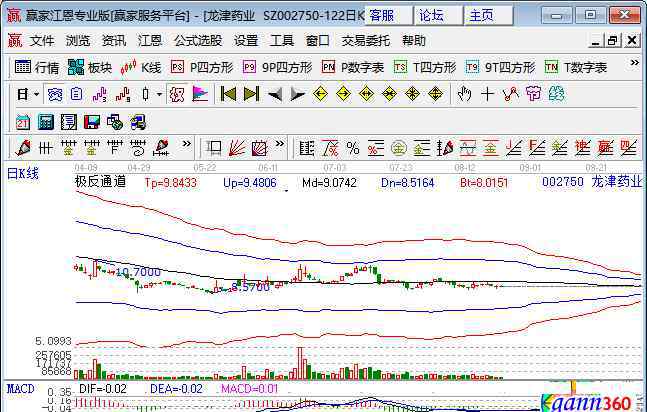The image size is (647, 412).
Task: Jump to the last bar
Action: [251, 95]
